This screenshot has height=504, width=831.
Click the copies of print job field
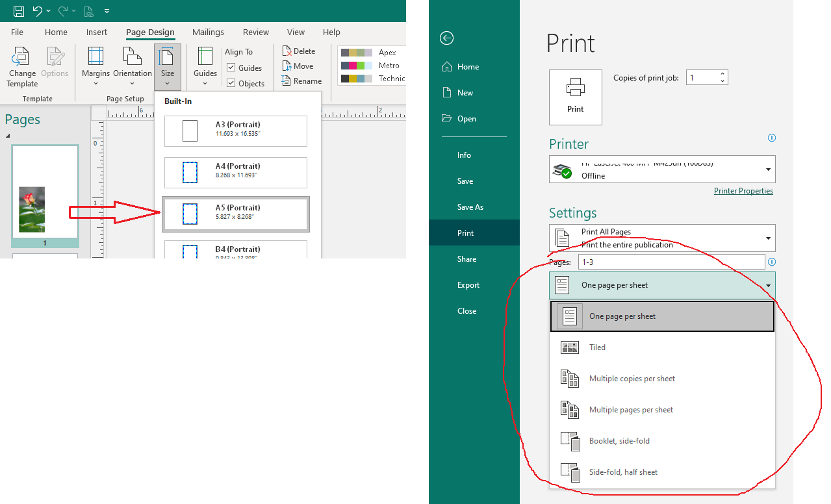pos(701,77)
